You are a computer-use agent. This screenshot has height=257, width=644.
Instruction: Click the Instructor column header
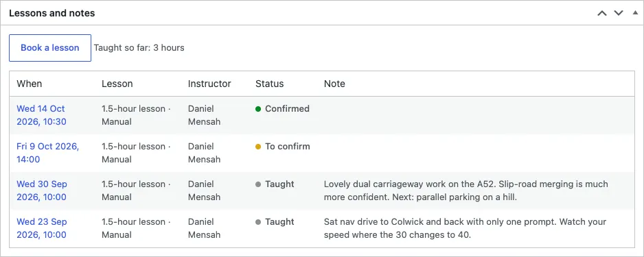click(209, 84)
